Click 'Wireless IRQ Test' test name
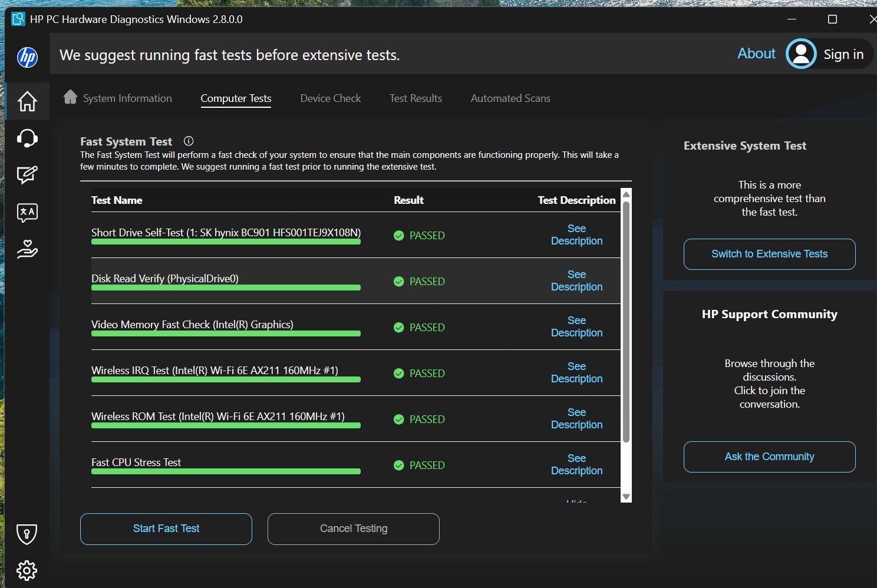 point(215,371)
